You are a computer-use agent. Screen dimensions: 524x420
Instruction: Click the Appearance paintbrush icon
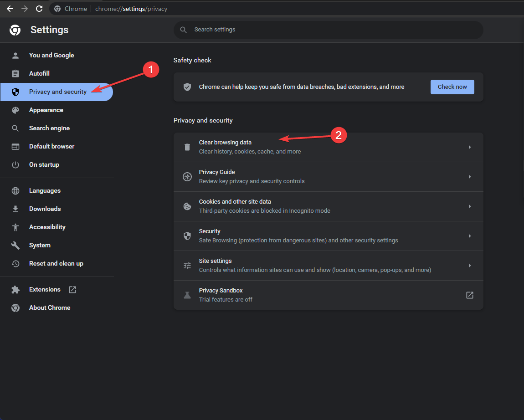click(x=15, y=110)
